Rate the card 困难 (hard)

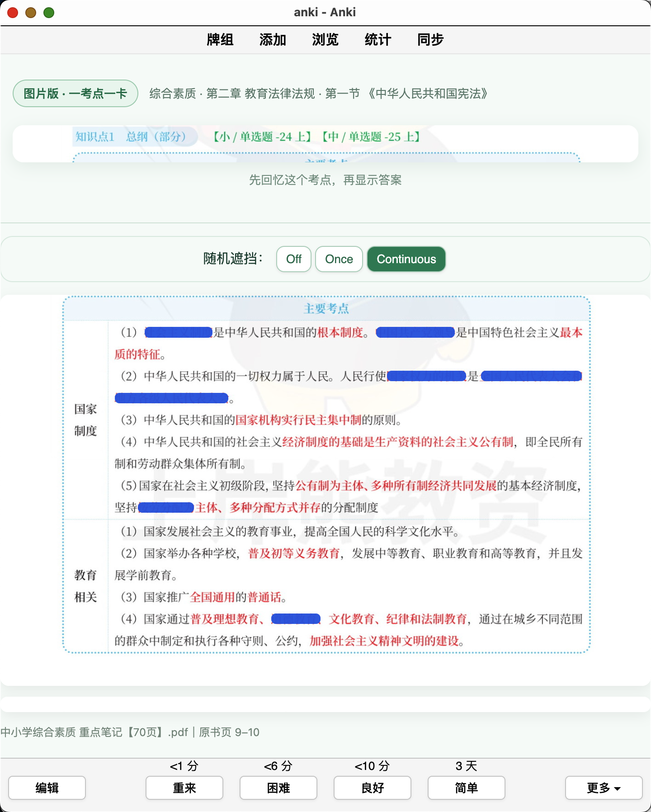(278, 788)
